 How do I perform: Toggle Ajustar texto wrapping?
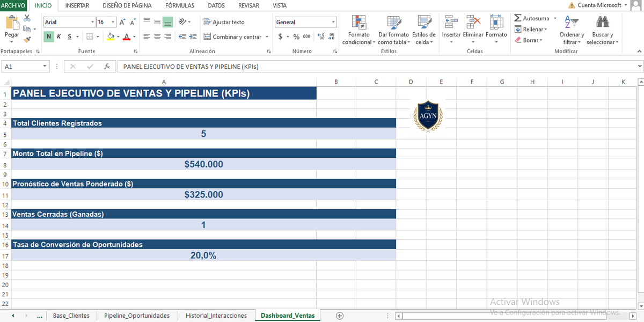pos(224,22)
